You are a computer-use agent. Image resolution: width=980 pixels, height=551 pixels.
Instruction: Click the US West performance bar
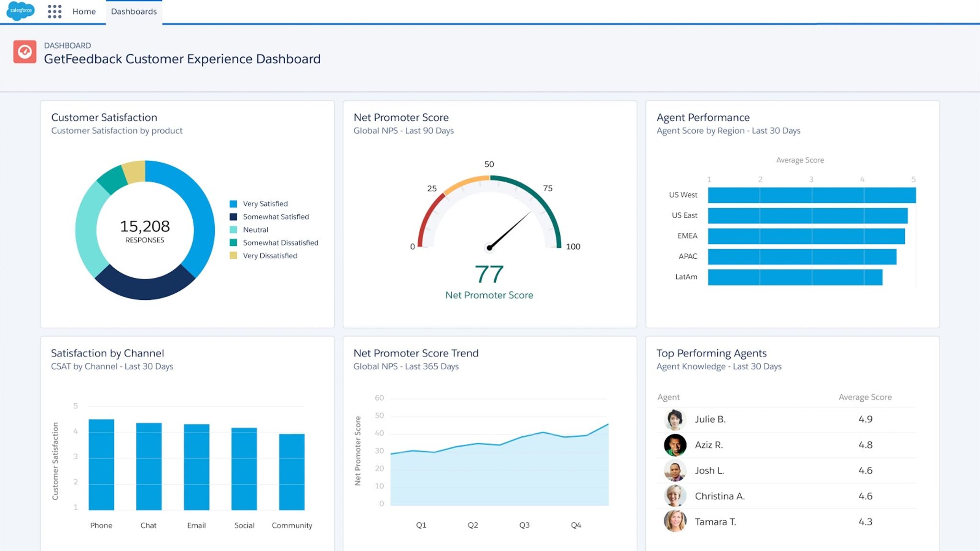click(812, 195)
